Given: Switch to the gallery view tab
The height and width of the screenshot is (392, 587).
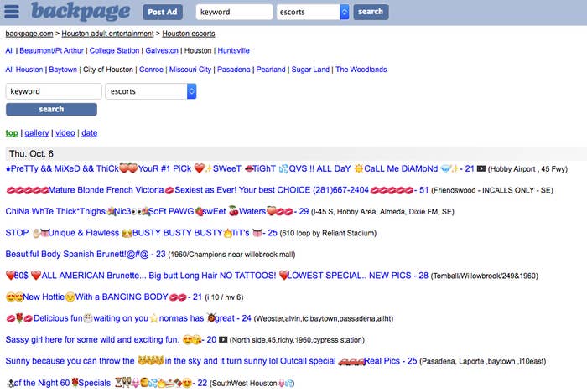Looking at the screenshot, I should tap(37, 133).
